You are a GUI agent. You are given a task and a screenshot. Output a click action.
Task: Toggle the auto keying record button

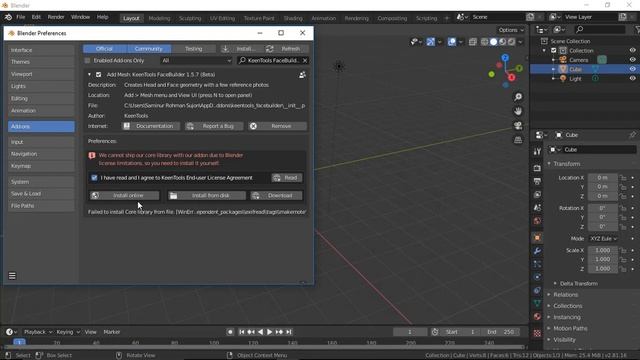(230, 332)
